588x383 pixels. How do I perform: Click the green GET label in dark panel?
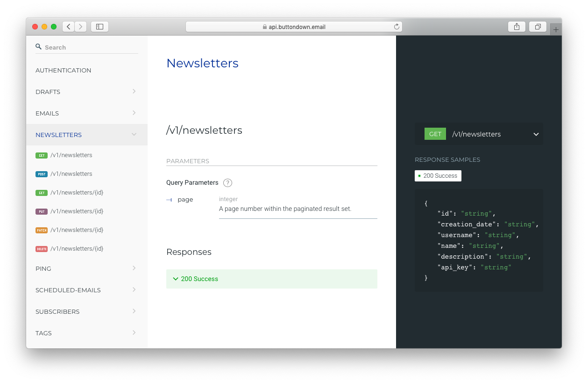click(435, 134)
